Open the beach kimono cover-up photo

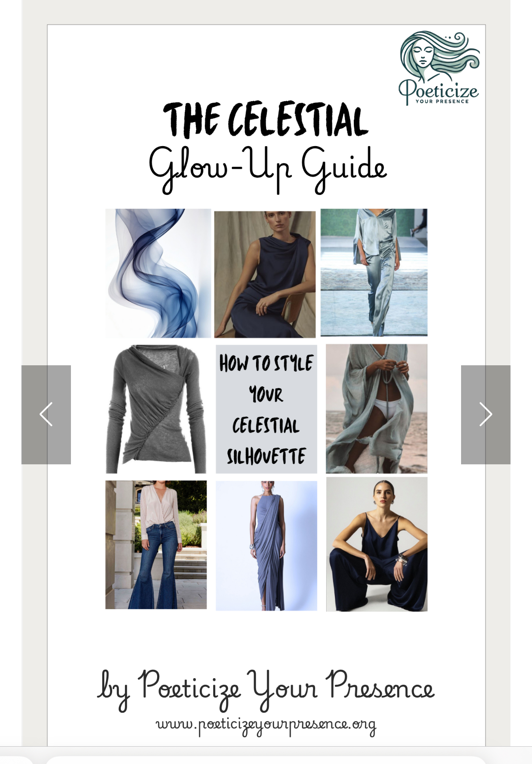point(377,409)
